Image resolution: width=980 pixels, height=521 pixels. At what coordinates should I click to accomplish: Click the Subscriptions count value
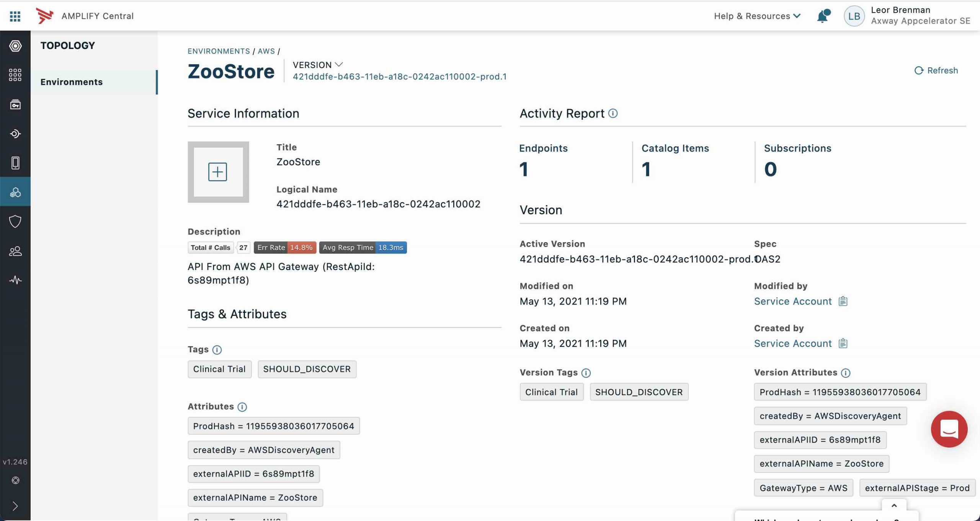click(771, 169)
